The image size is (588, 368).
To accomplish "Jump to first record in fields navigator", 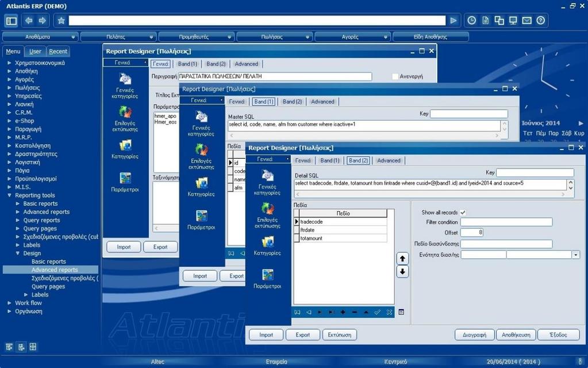I will coord(297,312).
